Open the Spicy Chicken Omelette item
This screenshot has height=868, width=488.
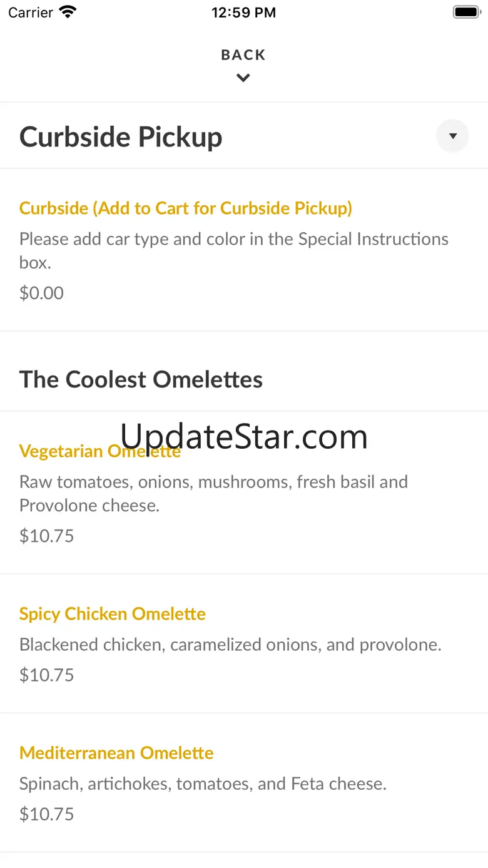(x=113, y=613)
